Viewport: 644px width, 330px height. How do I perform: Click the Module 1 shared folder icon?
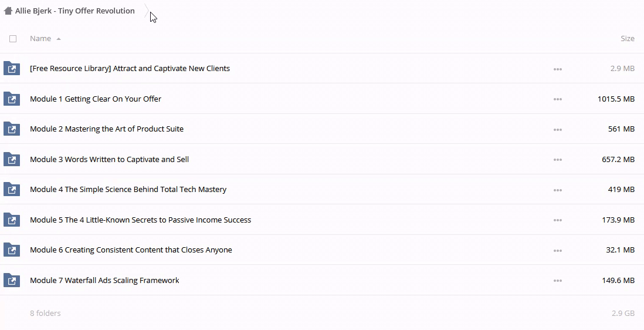(x=12, y=99)
